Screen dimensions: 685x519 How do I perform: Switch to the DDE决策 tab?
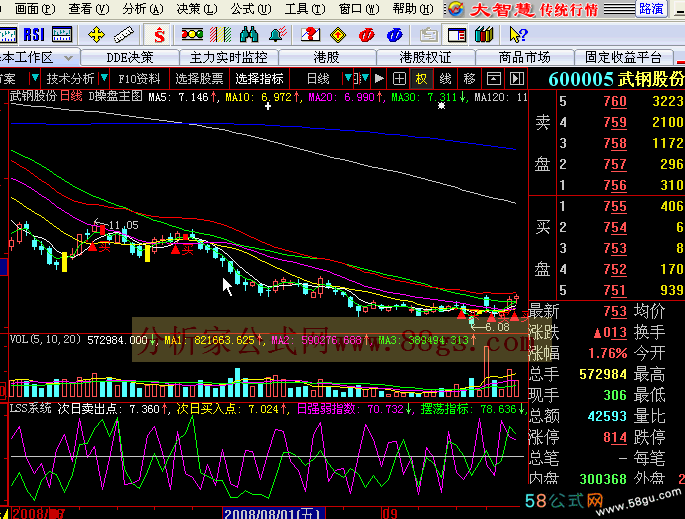click(130, 57)
